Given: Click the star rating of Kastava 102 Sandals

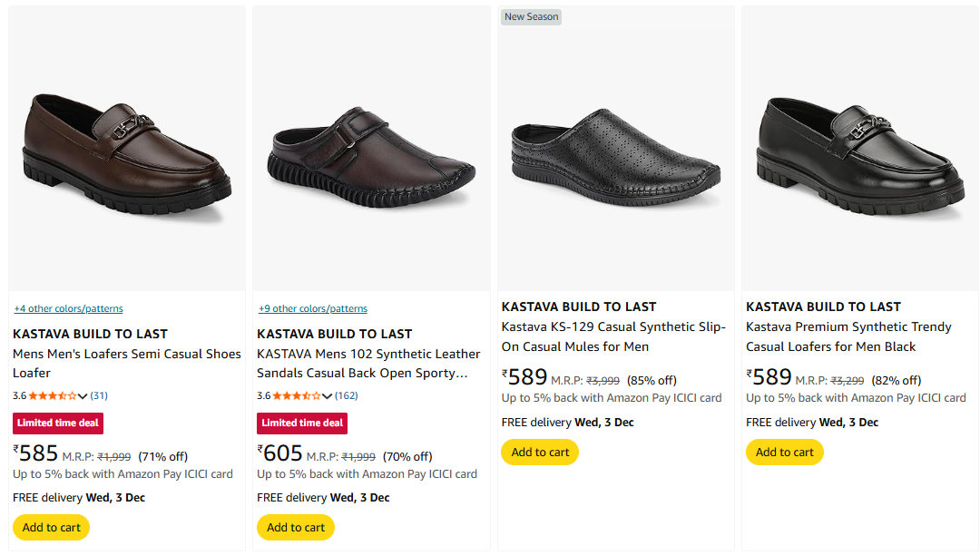Looking at the screenshot, I should coord(296,395).
